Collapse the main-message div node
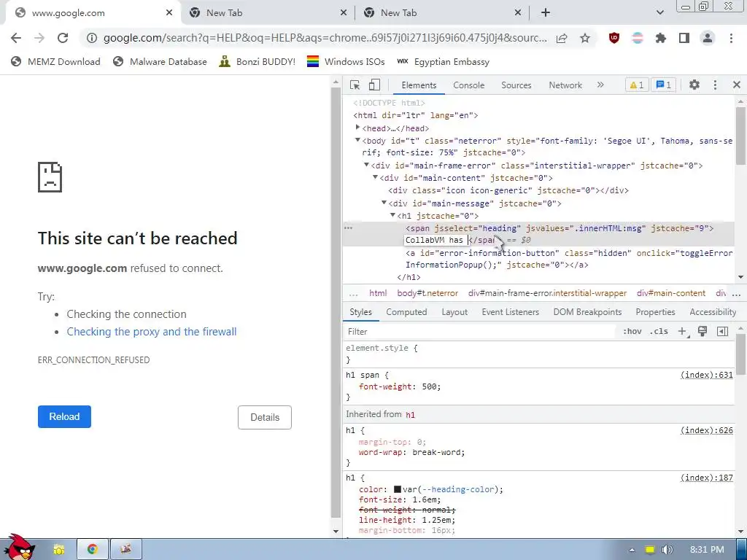Image resolution: width=747 pixels, height=560 pixels. pyautogui.click(x=384, y=203)
